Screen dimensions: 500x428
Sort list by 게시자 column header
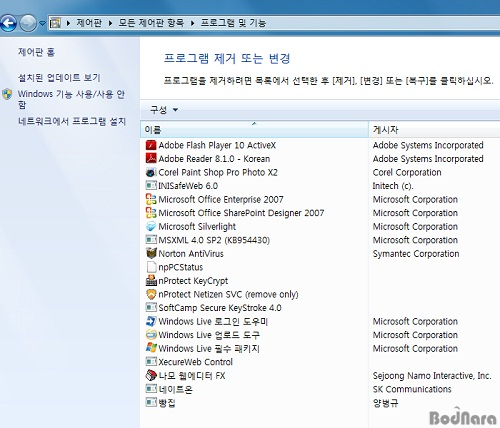click(434, 129)
